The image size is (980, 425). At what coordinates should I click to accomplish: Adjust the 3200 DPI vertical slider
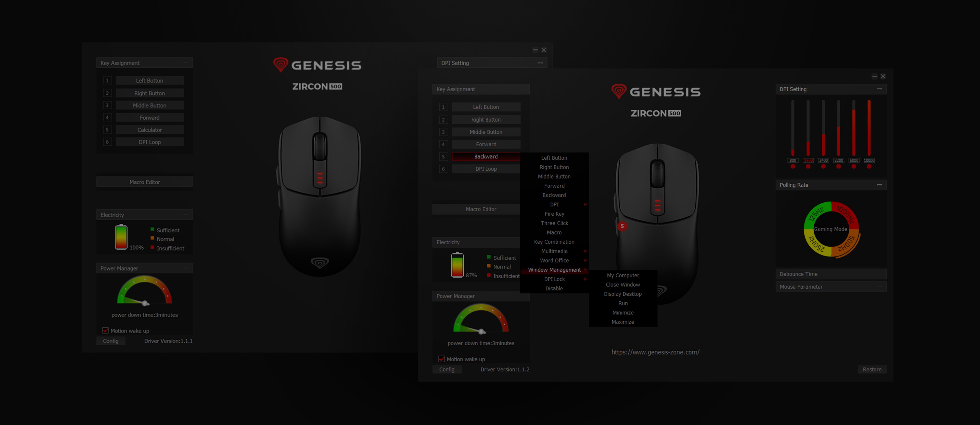point(838,127)
